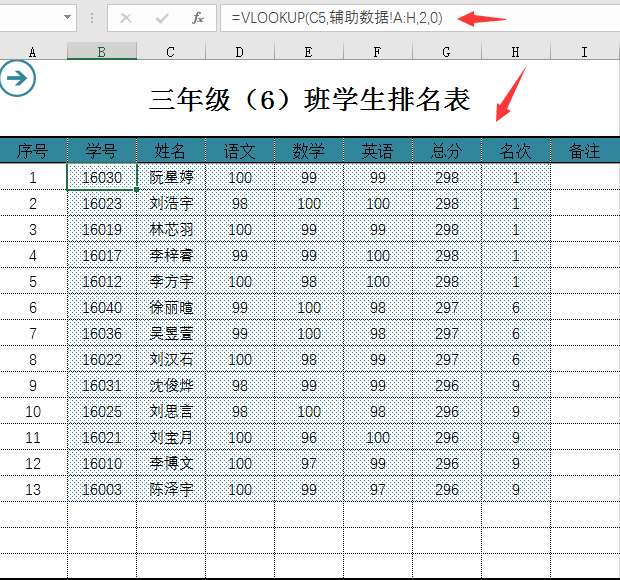Open the Name Box dropdown arrow
Image resolution: width=620 pixels, height=580 pixels.
[x=68, y=17]
